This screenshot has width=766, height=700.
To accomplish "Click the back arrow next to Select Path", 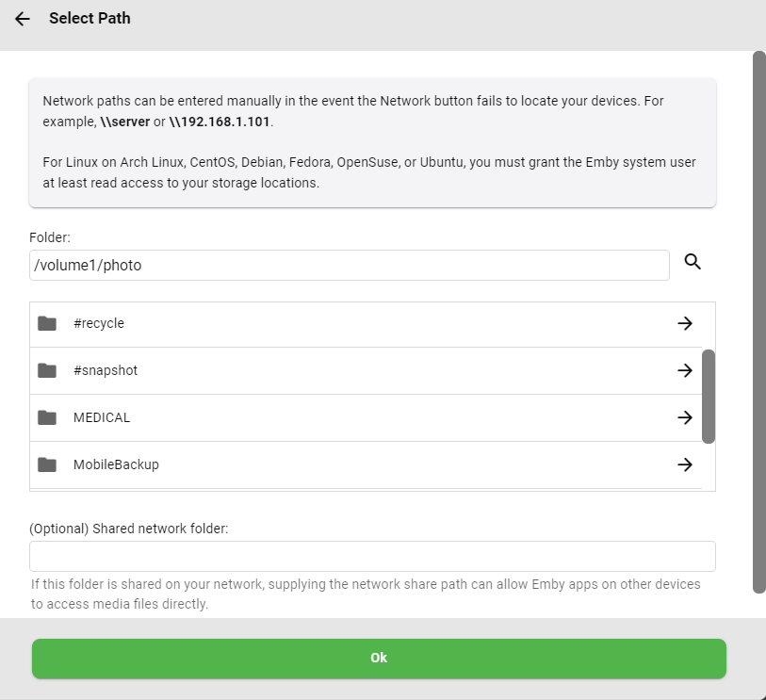I will [22, 17].
